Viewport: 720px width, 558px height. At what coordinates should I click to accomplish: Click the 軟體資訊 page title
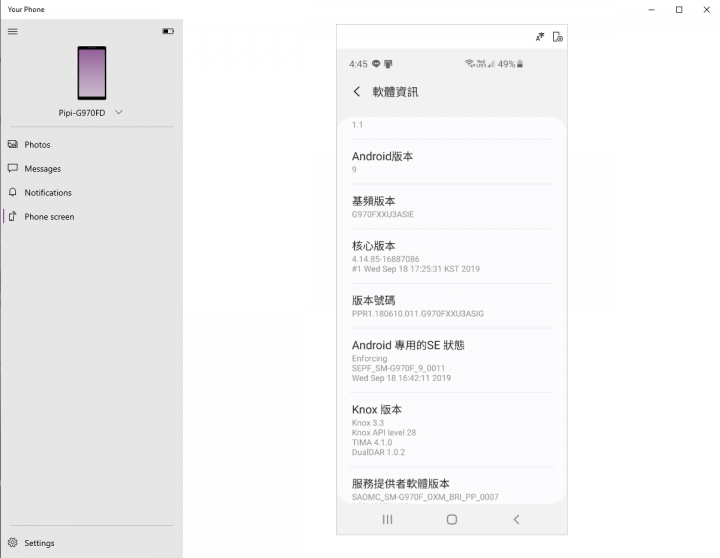click(395, 92)
